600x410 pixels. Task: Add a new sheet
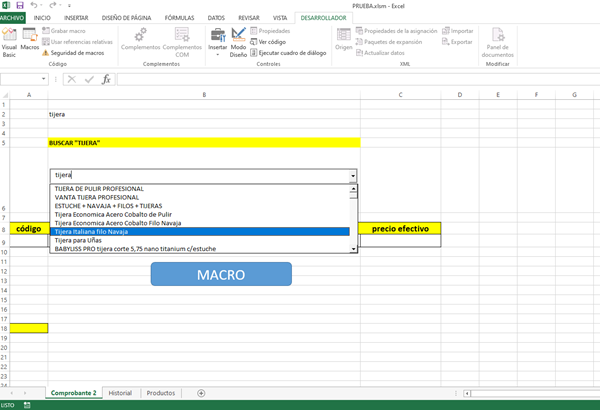click(201, 393)
